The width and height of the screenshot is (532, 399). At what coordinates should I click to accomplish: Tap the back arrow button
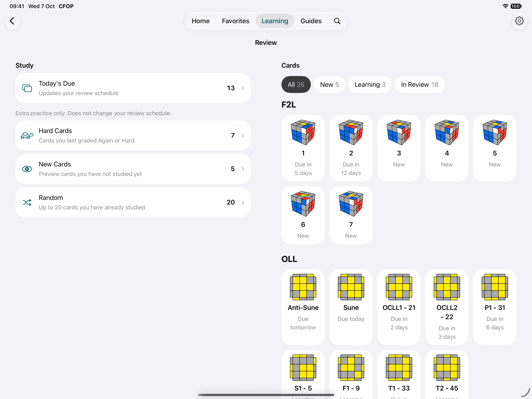[12, 21]
